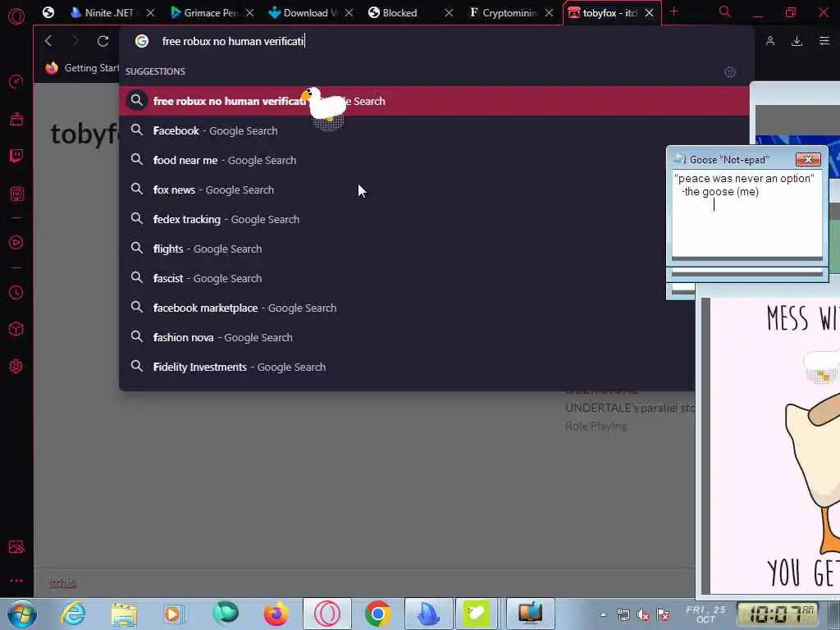Launch Firefox from the taskbar

point(276,614)
